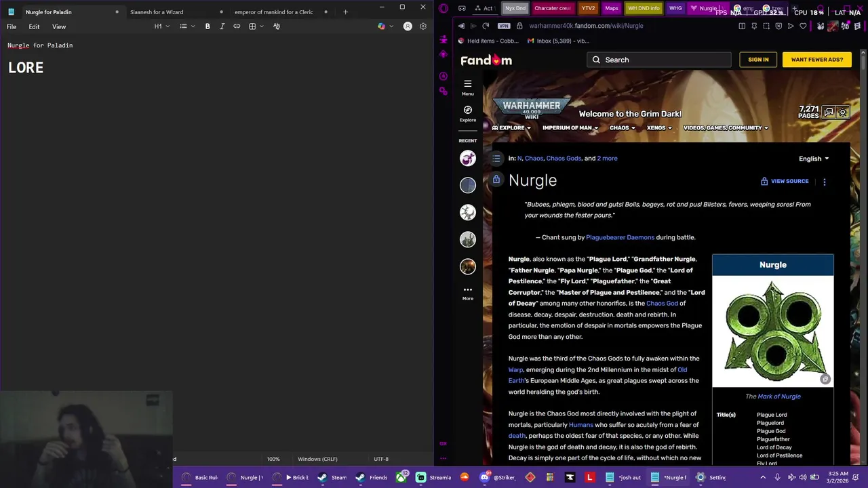Open the Notepad account profile icon
Viewport: 868px width, 488px height.
408,26
